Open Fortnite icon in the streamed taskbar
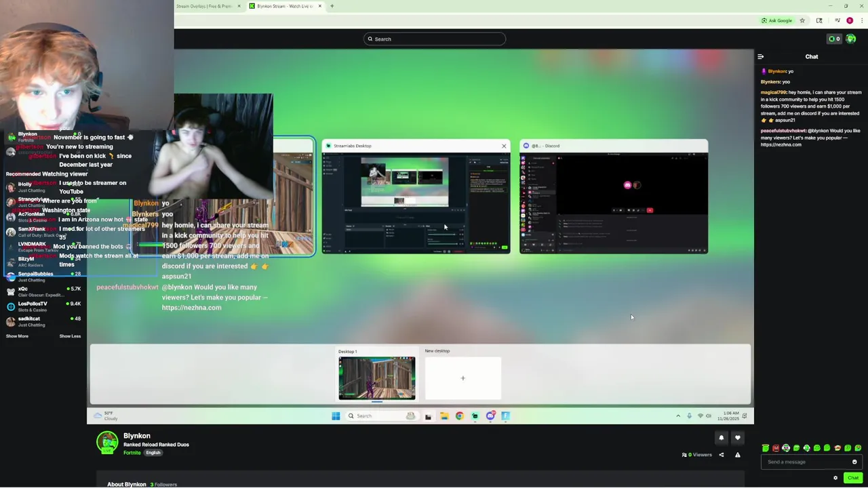Screen dimensions: 868x488 [x=506, y=416]
